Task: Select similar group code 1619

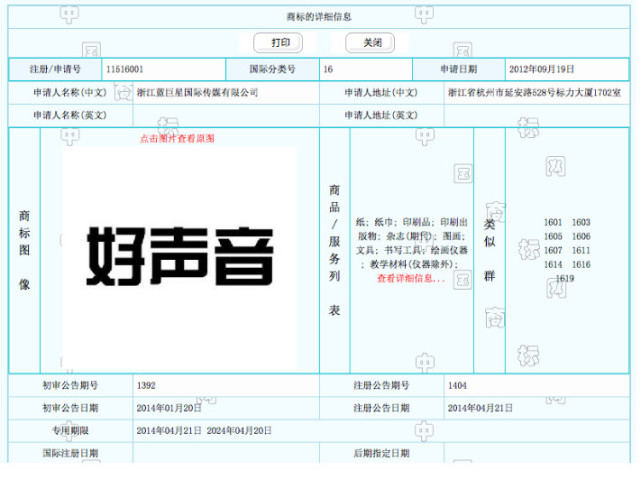Action: pos(565,278)
